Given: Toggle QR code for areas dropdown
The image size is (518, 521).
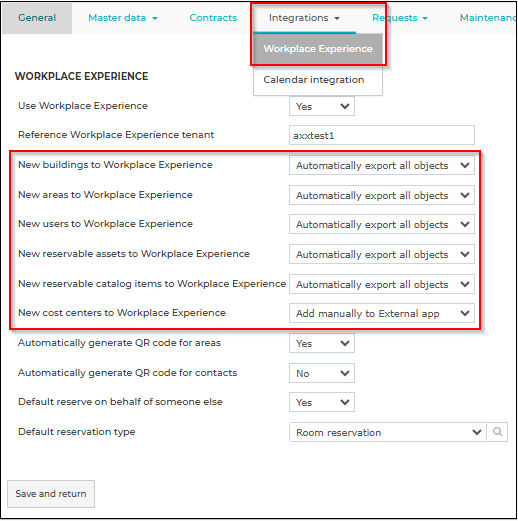Looking at the screenshot, I should 322,343.
